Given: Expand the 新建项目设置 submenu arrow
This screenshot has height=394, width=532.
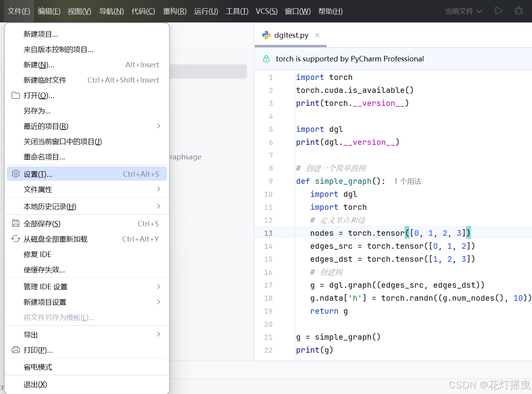Looking at the screenshot, I should 158,302.
